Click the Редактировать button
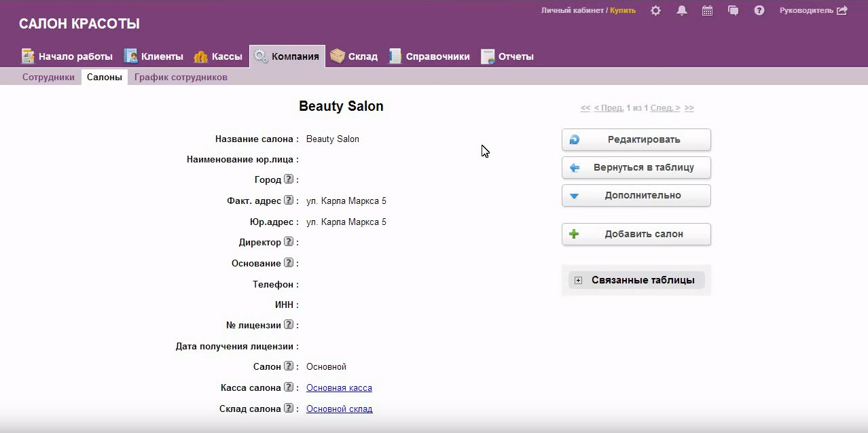868x433 pixels. (x=636, y=140)
